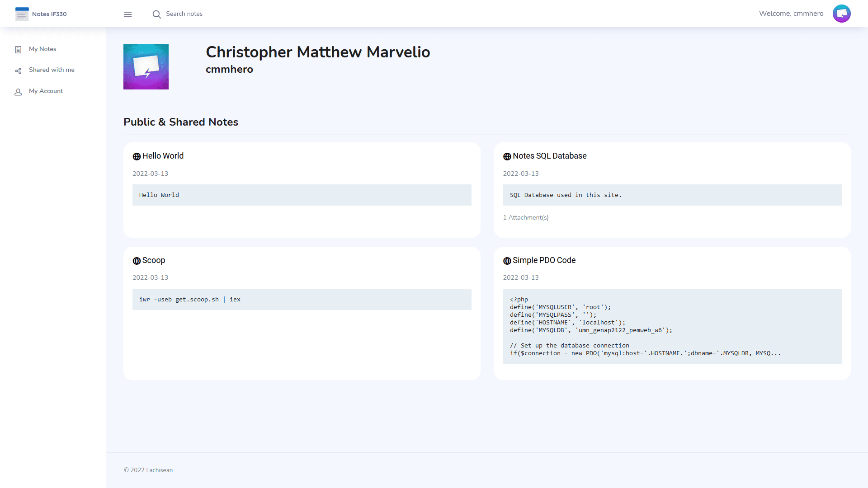
Task: Click the Notes IF330 app logo icon
Action: click(21, 14)
